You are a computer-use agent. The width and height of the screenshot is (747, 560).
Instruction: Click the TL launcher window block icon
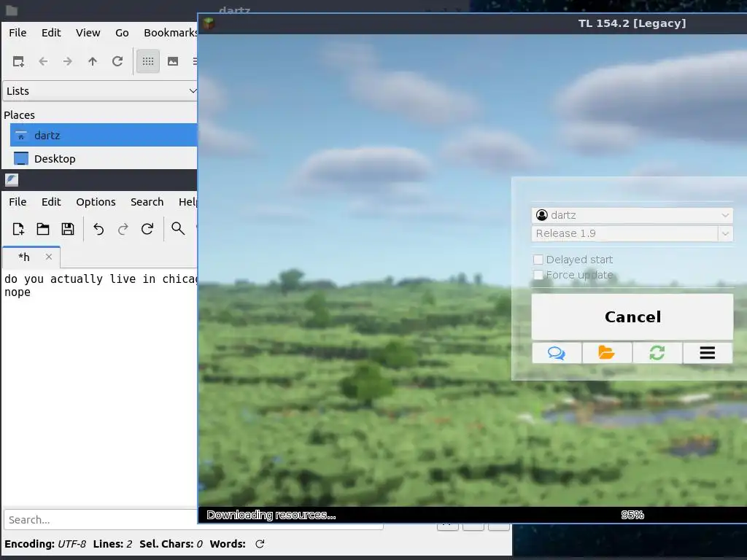click(x=209, y=23)
